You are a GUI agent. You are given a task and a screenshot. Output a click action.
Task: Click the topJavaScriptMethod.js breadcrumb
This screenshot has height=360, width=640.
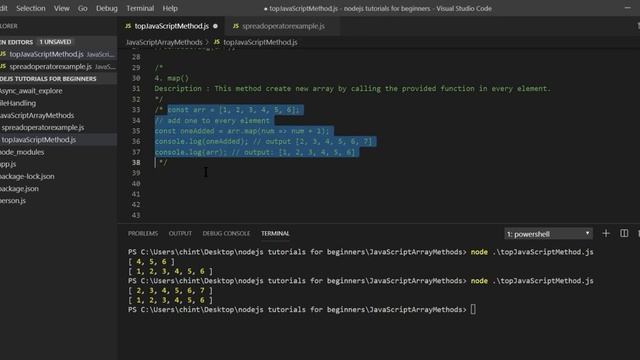tap(260, 42)
